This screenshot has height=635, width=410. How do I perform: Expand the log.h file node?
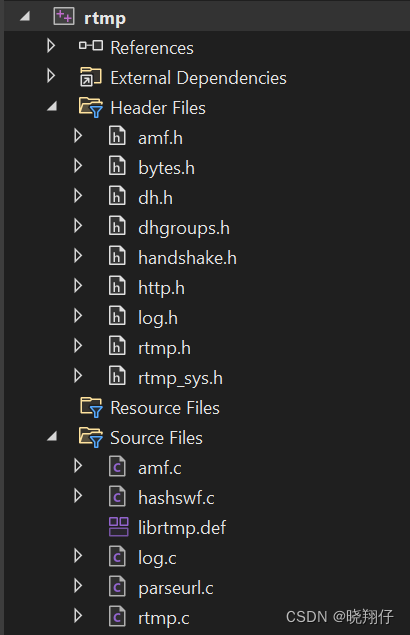click(x=78, y=315)
